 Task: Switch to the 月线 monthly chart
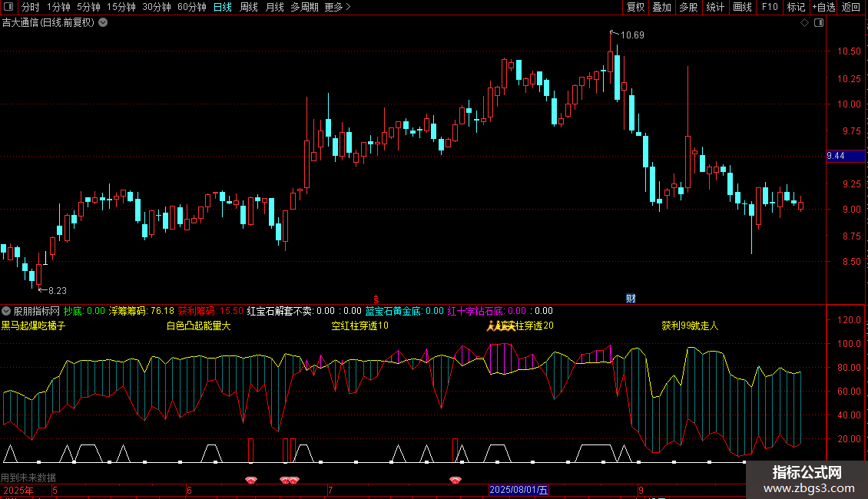click(274, 7)
